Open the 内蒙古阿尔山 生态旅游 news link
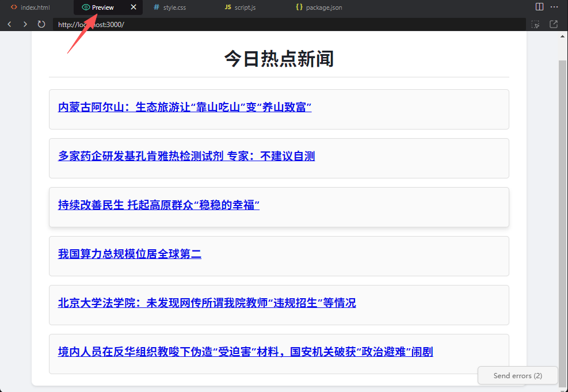 [x=185, y=107]
